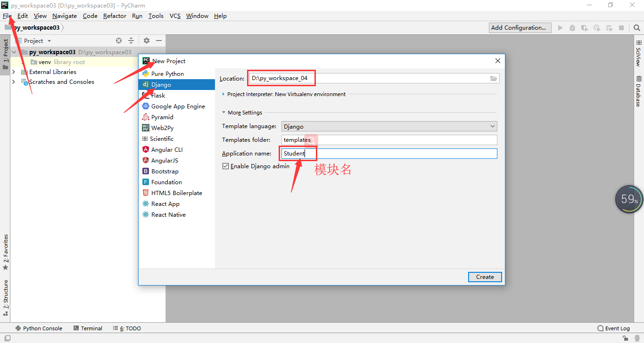
Task: Open SciView side panel
Action: click(639, 53)
